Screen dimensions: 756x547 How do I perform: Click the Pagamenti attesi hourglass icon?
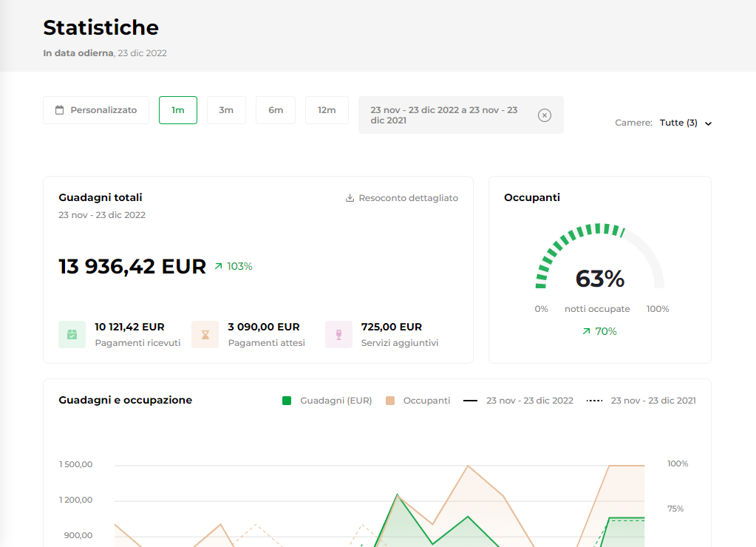point(205,334)
